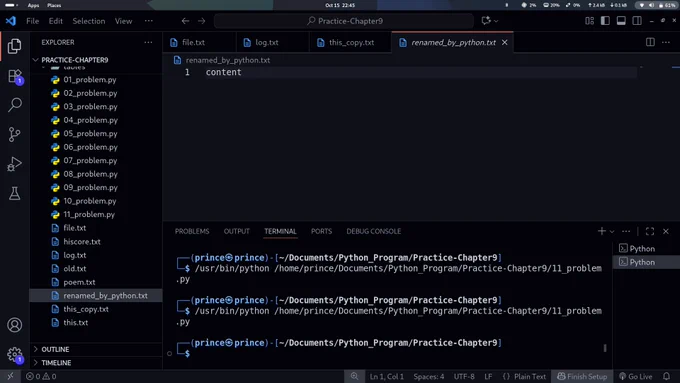
Task: Click the zoom icon in status bar
Action: tap(354, 376)
